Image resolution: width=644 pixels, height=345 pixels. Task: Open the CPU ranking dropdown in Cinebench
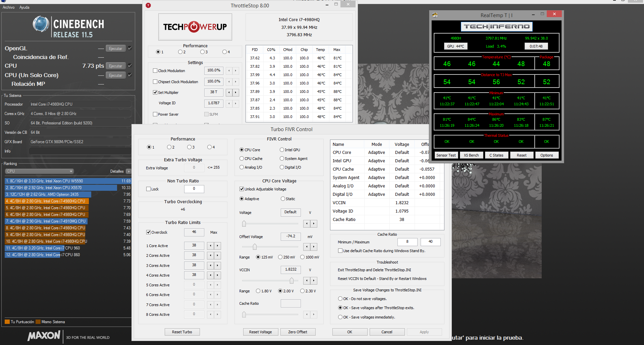click(x=39, y=171)
